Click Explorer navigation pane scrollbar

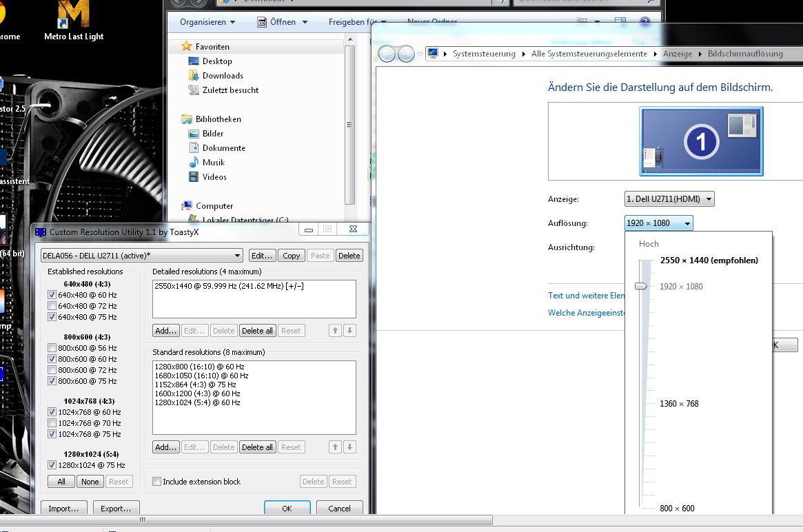pos(349,125)
